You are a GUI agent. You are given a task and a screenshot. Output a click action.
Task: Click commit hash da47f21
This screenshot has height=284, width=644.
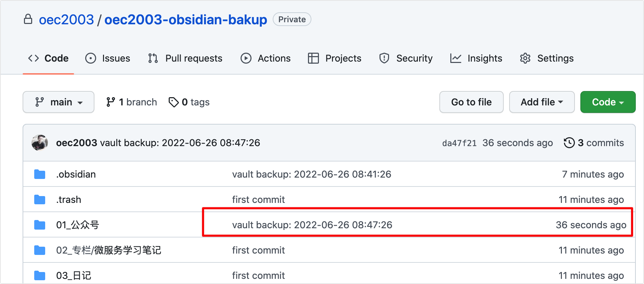tap(459, 143)
